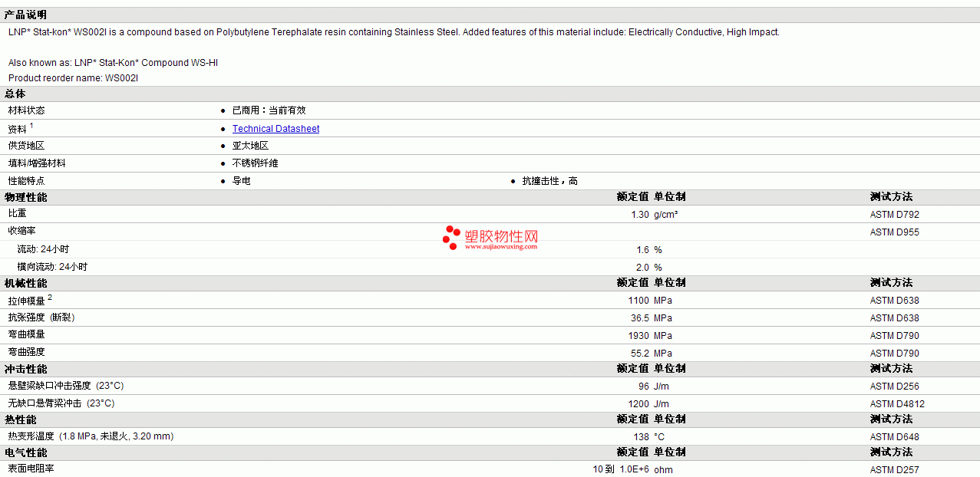Click the shrinkage value 2.0

click(642, 268)
